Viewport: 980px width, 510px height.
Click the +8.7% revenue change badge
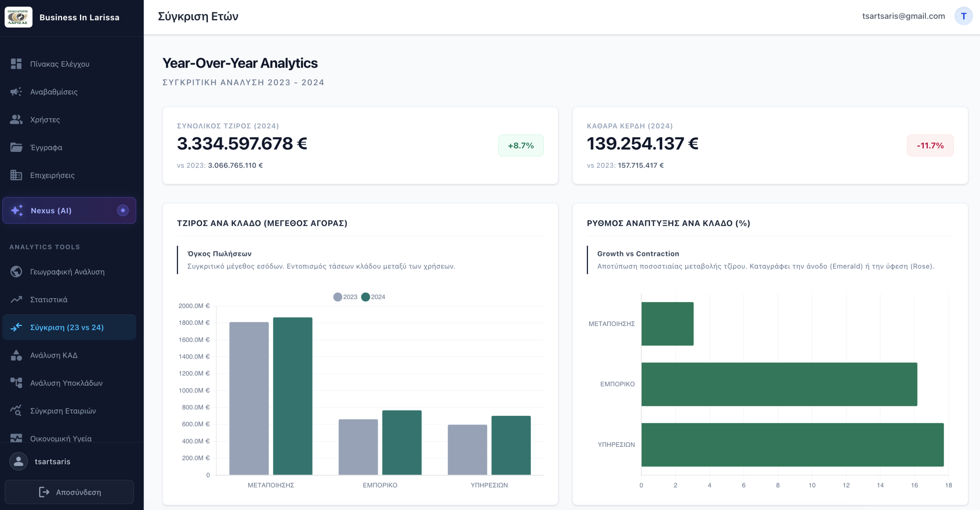521,145
